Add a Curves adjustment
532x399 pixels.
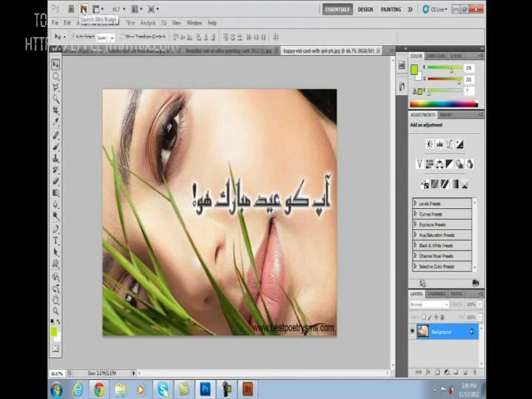449,144
